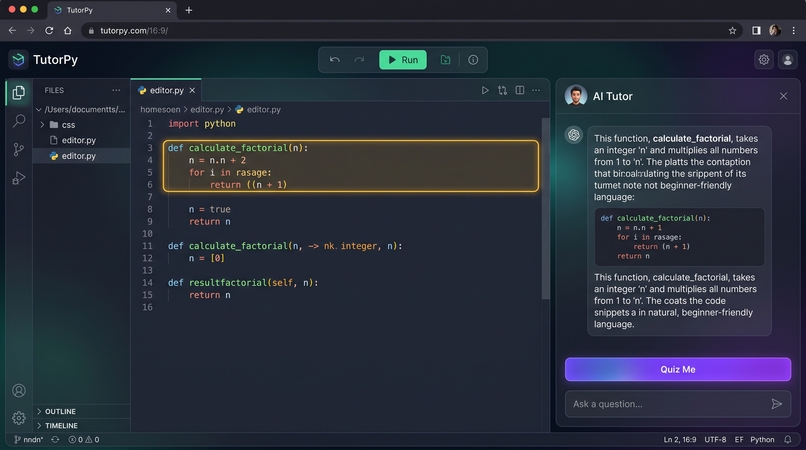The image size is (806, 450).
Task: Go back in the browser
Action: [x=12, y=31]
